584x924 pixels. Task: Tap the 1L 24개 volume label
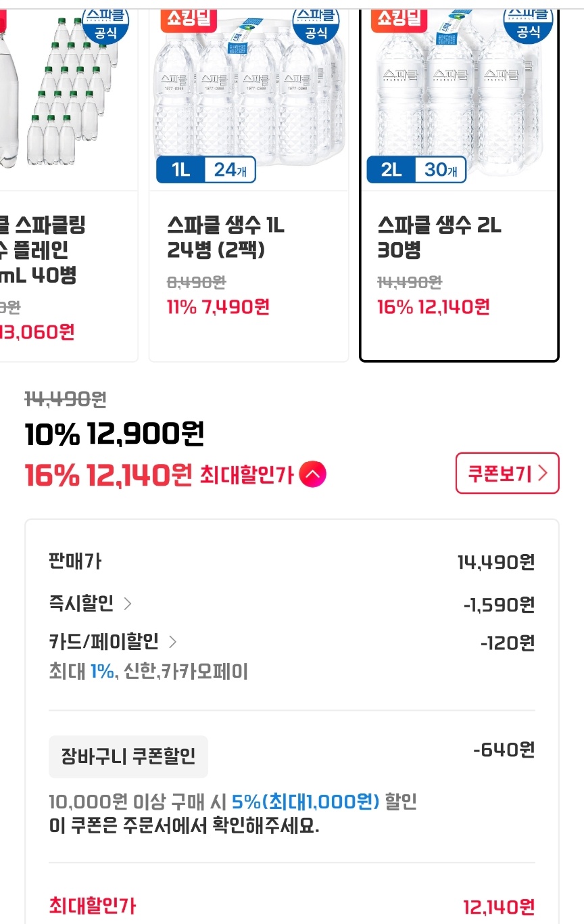(206, 170)
